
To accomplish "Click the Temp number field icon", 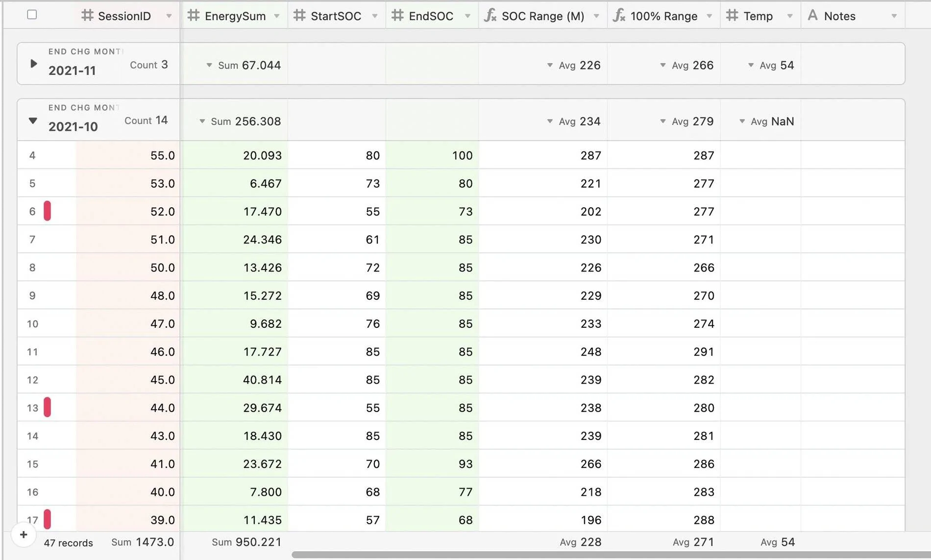I will point(732,16).
